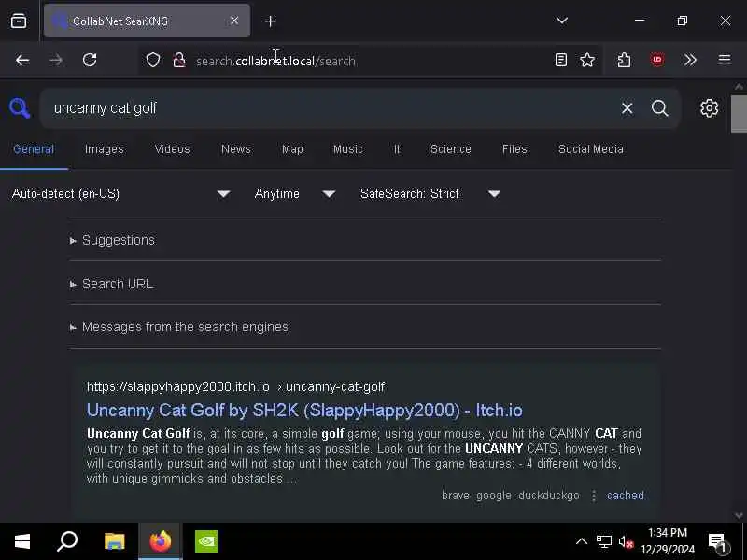Image resolution: width=747 pixels, height=560 pixels.
Task: Switch to the Science tab
Action: point(451,149)
